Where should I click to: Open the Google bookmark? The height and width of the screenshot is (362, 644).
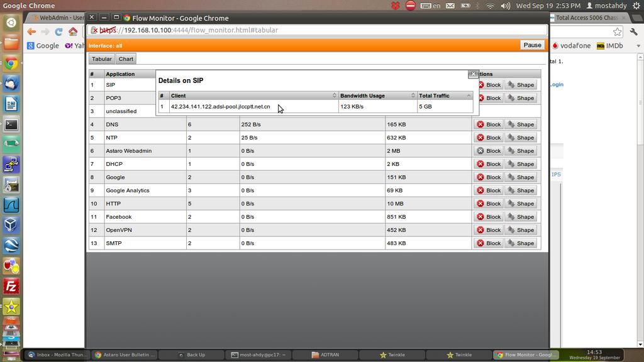pos(43,45)
